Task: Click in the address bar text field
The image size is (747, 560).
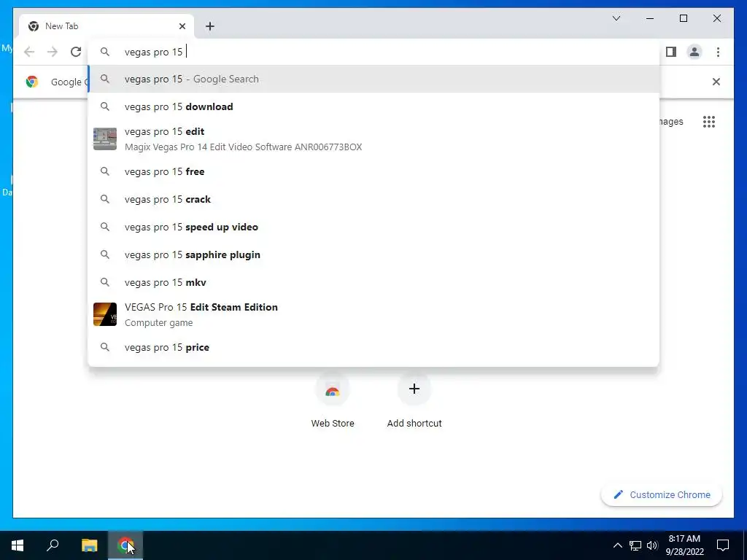Action: click(374, 52)
